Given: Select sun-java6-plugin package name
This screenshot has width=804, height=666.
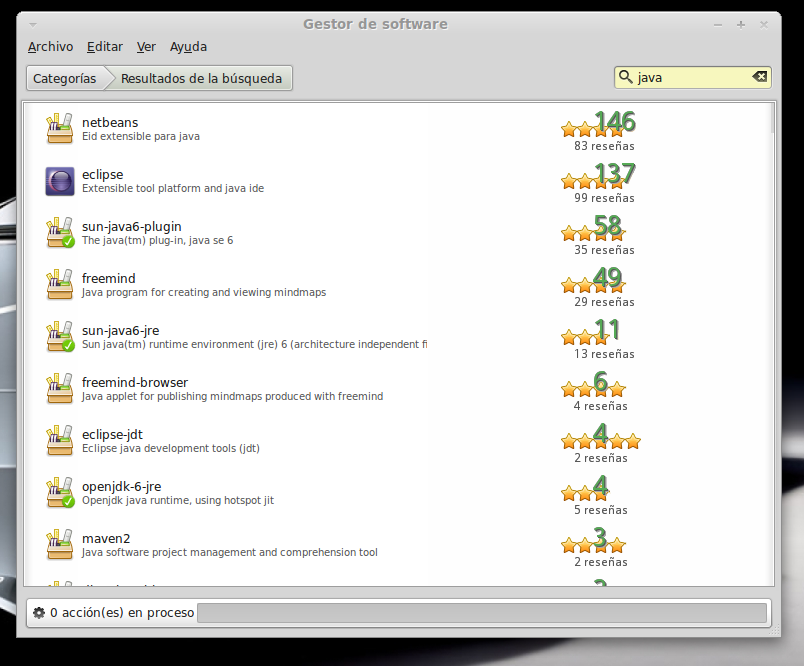Looking at the screenshot, I should click(x=132, y=227).
